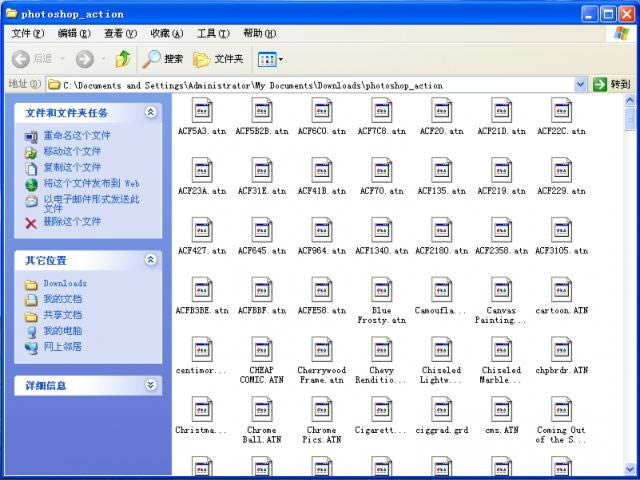Select the ACF31E.atn file icon
Viewport: 640px width, 480px height.
pyautogui.click(x=262, y=170)
